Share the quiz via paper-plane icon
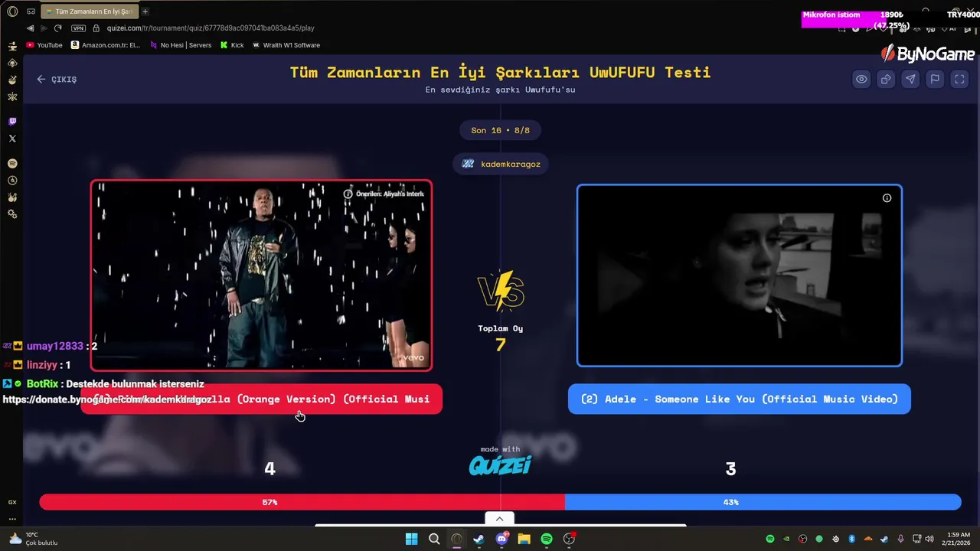Image resolution: width=980 pixels, height=551 pixels. 910,79
